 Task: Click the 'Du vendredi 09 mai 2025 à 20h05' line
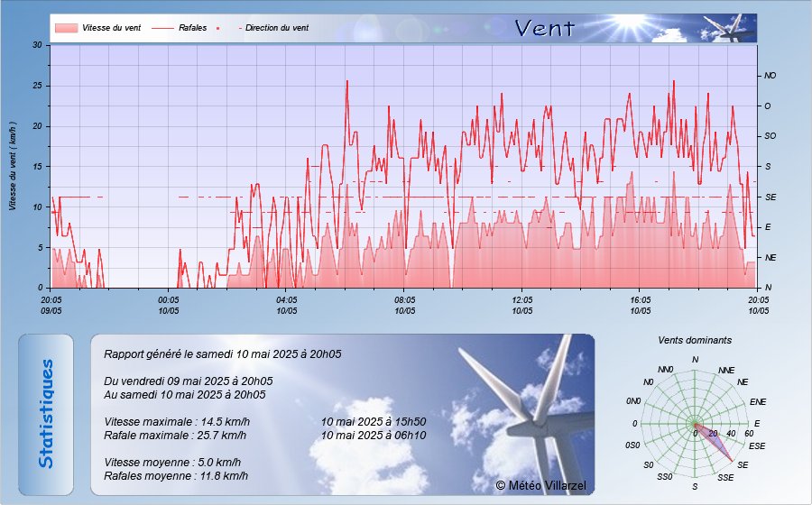[x=189, y=381]
